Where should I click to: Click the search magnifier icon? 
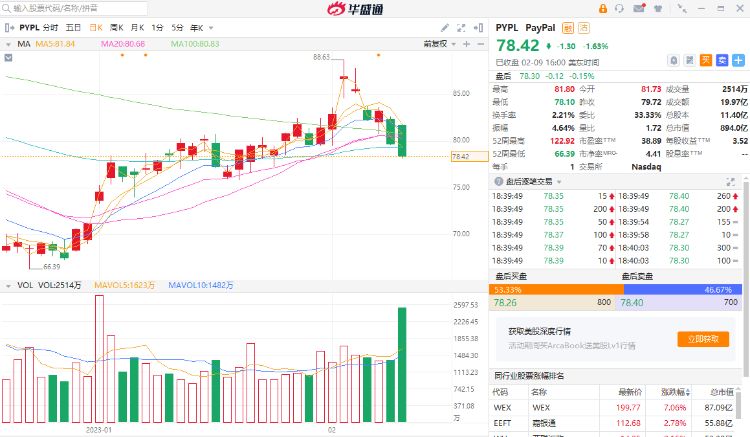tap(6, 8)
